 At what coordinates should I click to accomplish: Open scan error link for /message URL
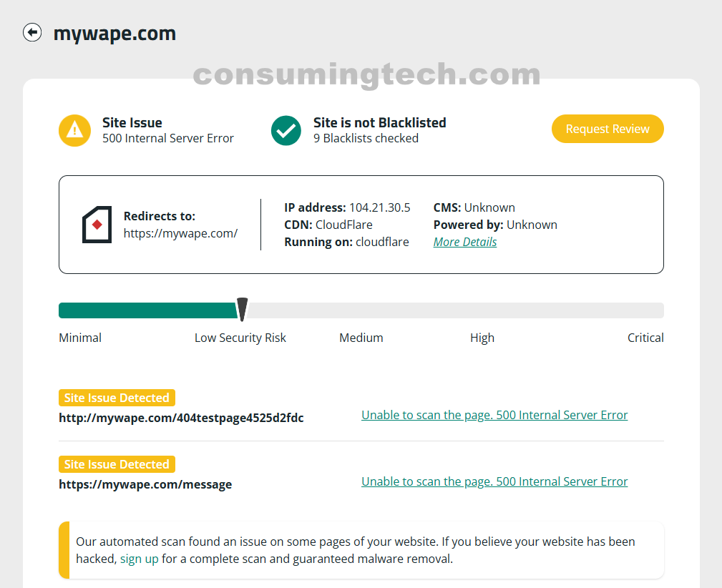pos(494,481)
